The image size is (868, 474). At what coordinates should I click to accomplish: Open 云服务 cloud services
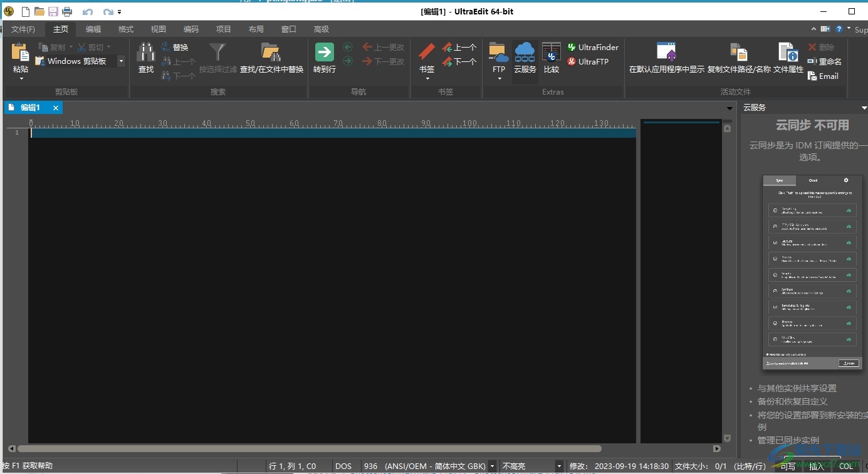point(525,58)
